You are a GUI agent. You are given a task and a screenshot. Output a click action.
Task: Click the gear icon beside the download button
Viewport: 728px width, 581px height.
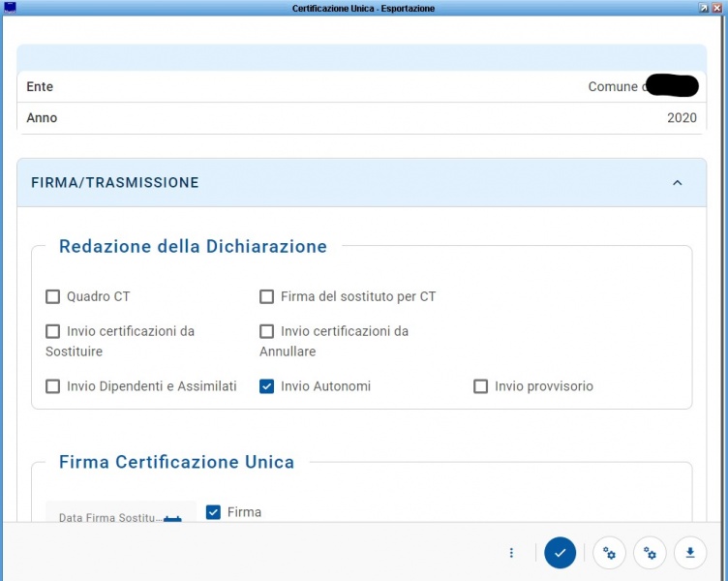[650, 553]
